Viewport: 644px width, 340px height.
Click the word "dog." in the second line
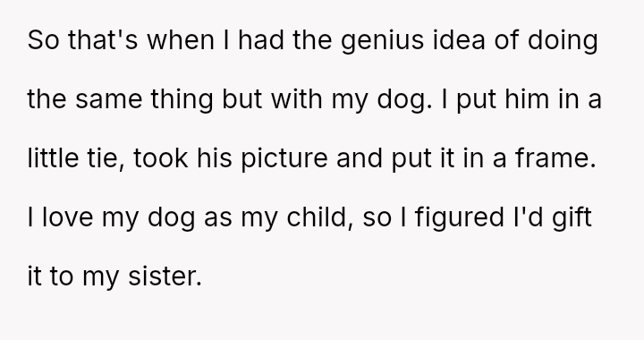point(404,100)
